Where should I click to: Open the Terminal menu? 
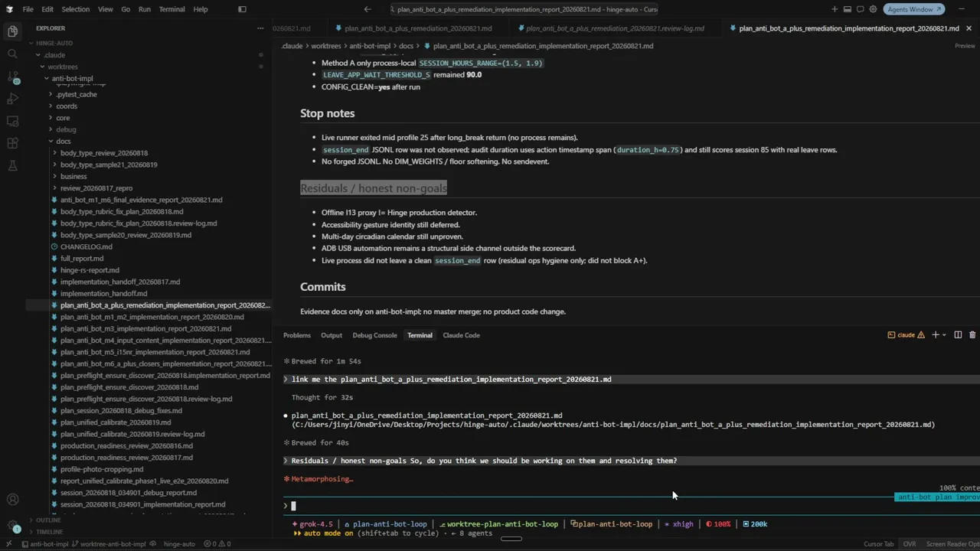click(x=171, y=9)
